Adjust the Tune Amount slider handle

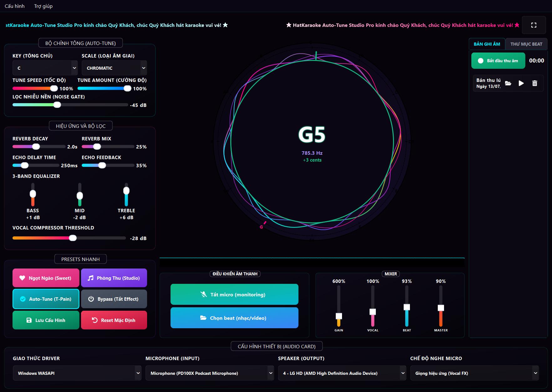[x=127, y=88]
